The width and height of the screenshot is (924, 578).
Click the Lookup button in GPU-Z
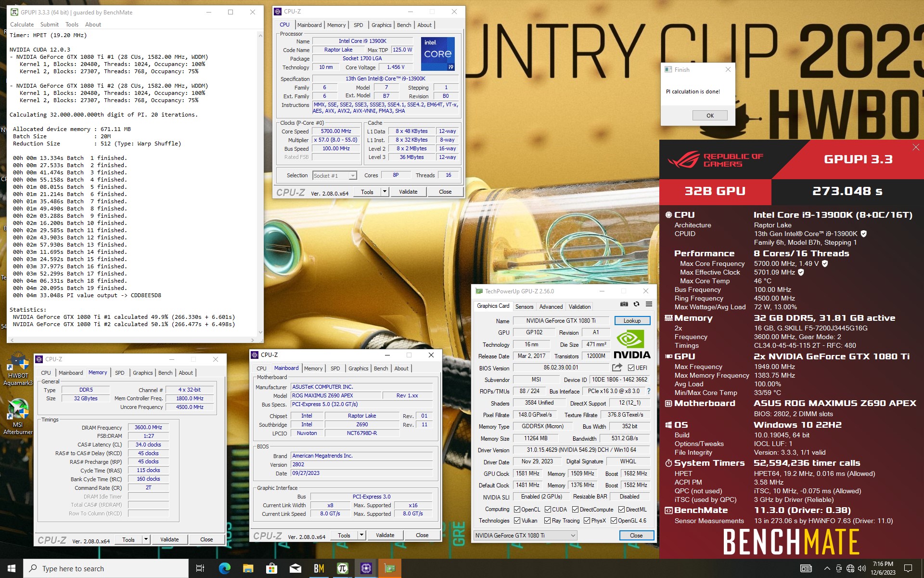coord(632,321)
